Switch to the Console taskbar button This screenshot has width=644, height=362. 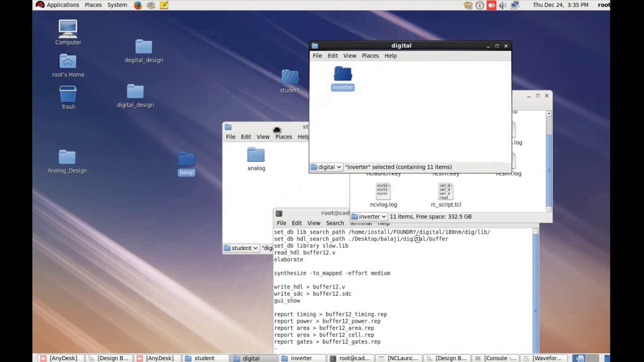point(495,358)
